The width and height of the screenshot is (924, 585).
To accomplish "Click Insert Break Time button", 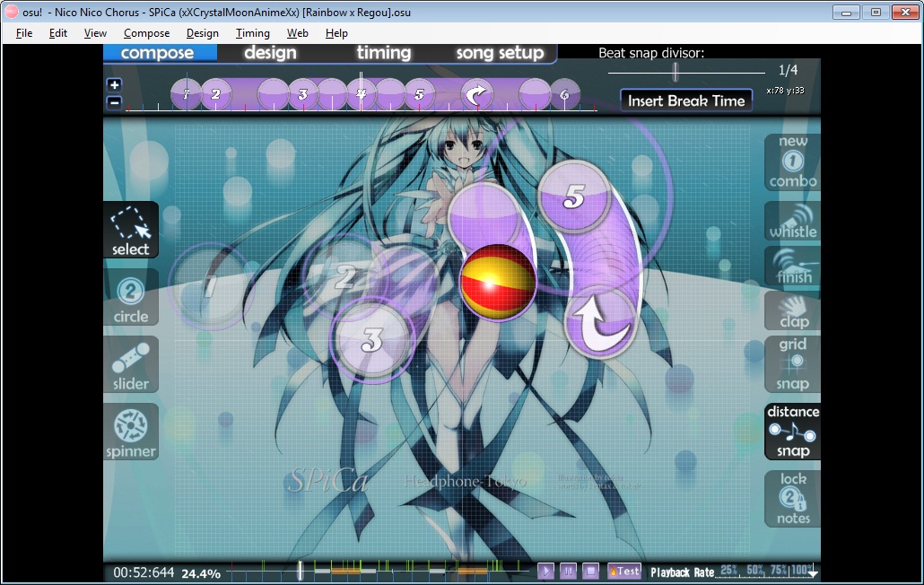I will [686, 100].
